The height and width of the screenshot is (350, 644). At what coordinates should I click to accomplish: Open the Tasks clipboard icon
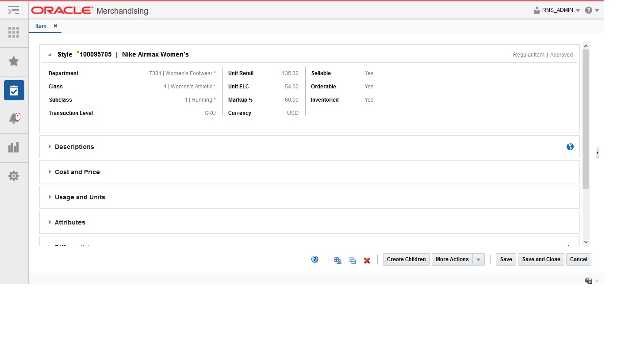(14, 90)
